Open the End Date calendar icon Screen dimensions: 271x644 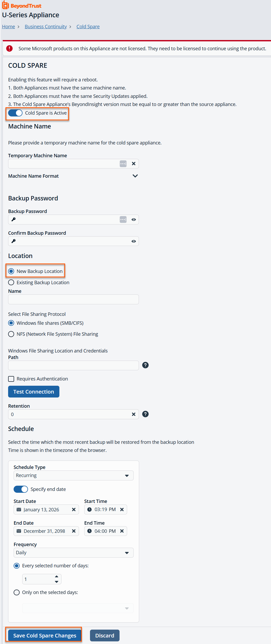tap(19, 531)
